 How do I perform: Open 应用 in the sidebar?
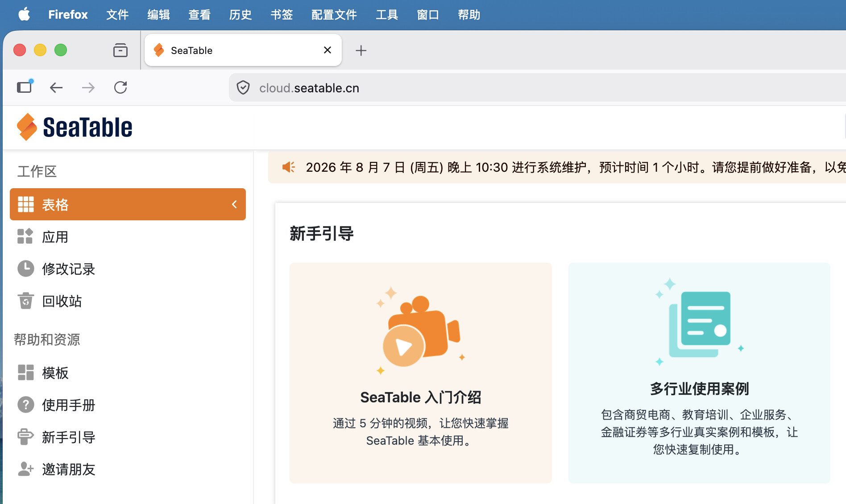pos(128,236)
